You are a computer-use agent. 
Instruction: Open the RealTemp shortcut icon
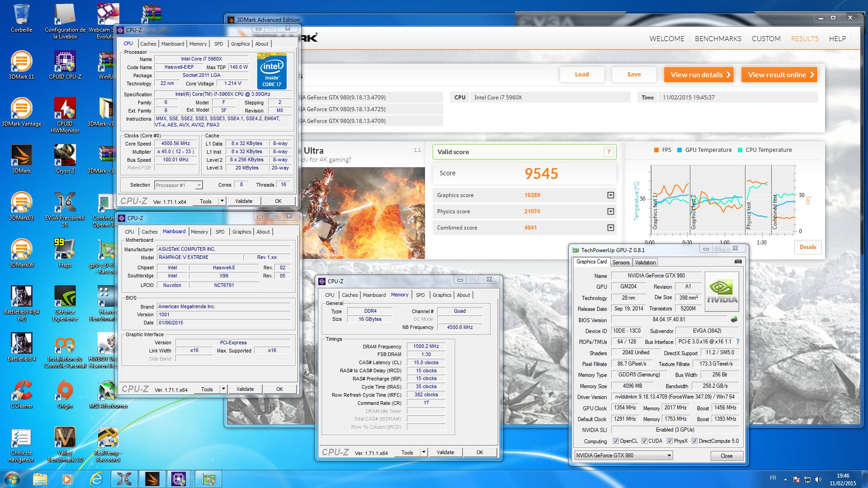click(x=108, y=444)
